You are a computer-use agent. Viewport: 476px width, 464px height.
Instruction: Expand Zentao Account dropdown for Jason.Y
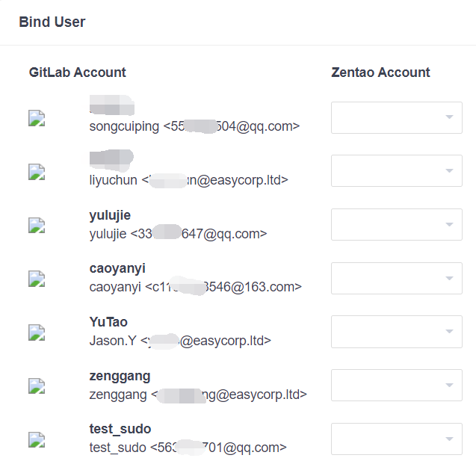(x=396, y=332)
